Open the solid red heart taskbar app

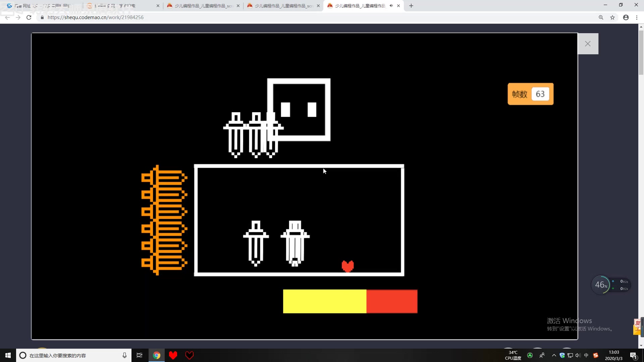tap(173, 355)
